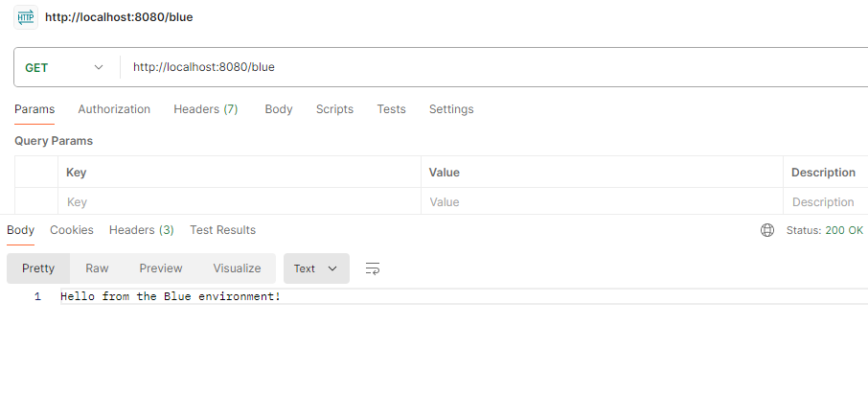The width and height of the screenshot is (868, 396).
Task: Select the Visualize response view
Action: [x=237, y=268]
